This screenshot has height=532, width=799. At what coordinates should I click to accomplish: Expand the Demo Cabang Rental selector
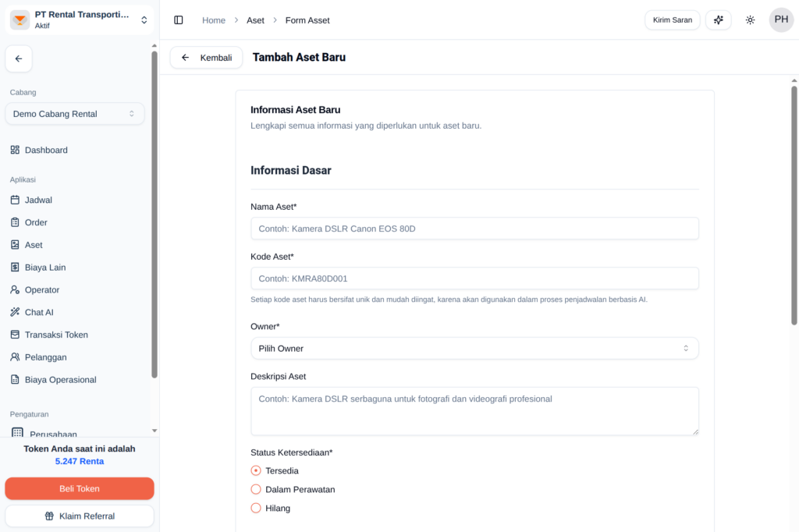75,114
